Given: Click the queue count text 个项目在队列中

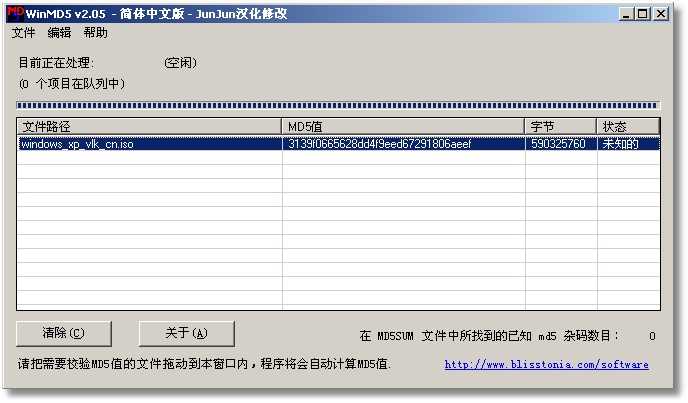Looking at the screenshot, I should 72,83.
